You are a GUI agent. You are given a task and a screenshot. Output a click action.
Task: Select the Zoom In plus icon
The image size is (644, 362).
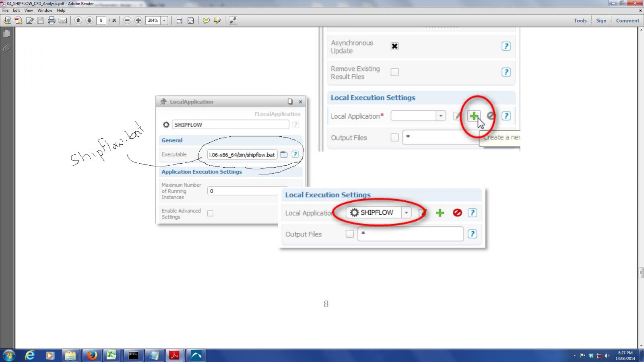pos(138,21)
